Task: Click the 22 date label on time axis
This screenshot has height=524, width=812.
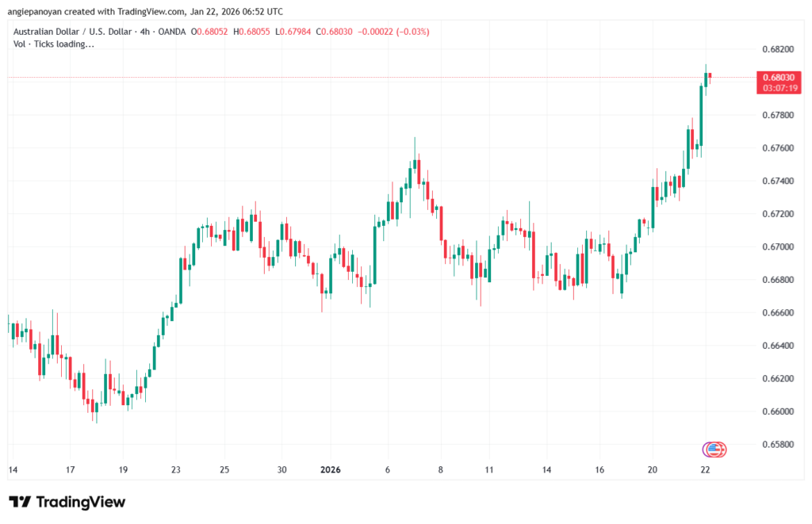Action: [705, 469]
